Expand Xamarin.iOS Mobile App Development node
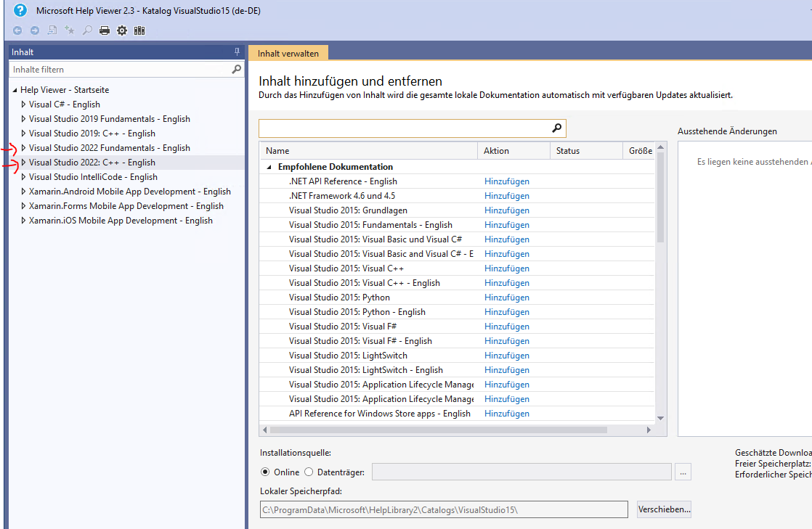Image resolution: width=812 pixels, height=529 pixels. tap(23, 221)
